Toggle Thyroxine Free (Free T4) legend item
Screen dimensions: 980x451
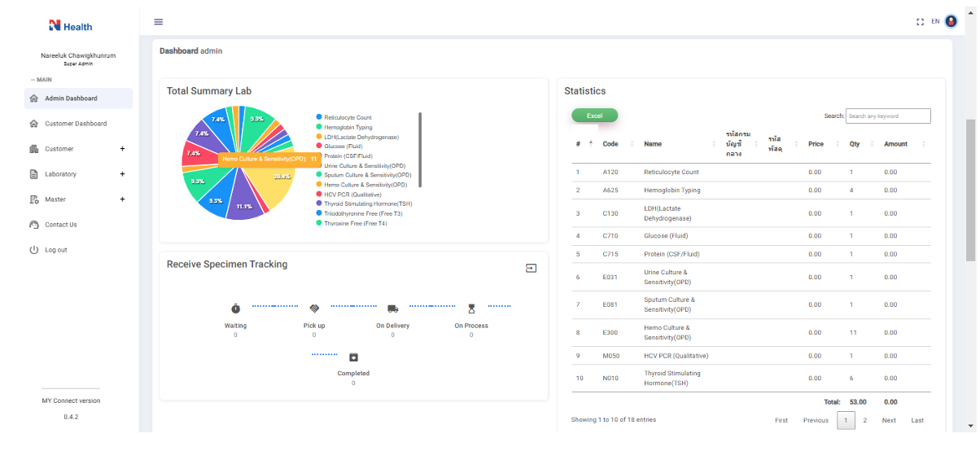352,223
